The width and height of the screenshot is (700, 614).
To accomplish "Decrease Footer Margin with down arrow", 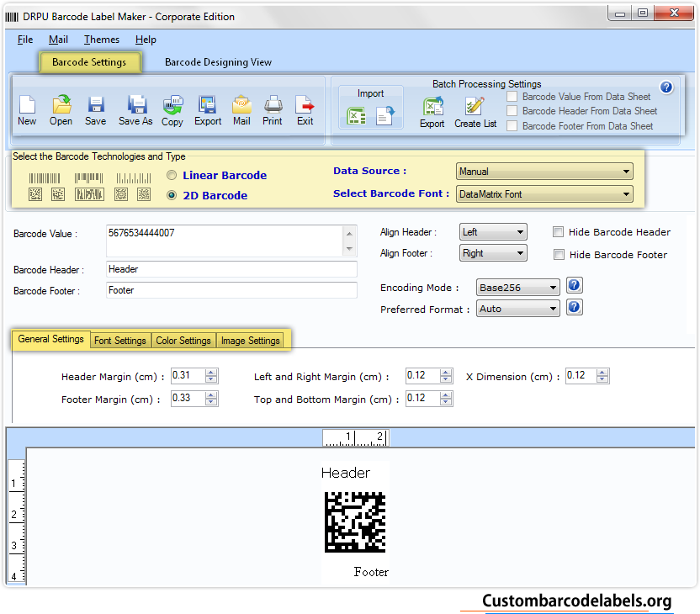I will coord(211,401).
